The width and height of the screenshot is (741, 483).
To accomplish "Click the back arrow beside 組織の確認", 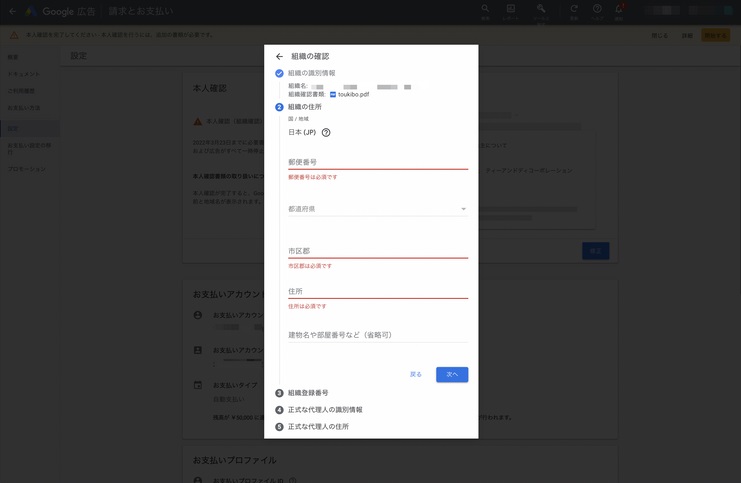I will [279, 57].
